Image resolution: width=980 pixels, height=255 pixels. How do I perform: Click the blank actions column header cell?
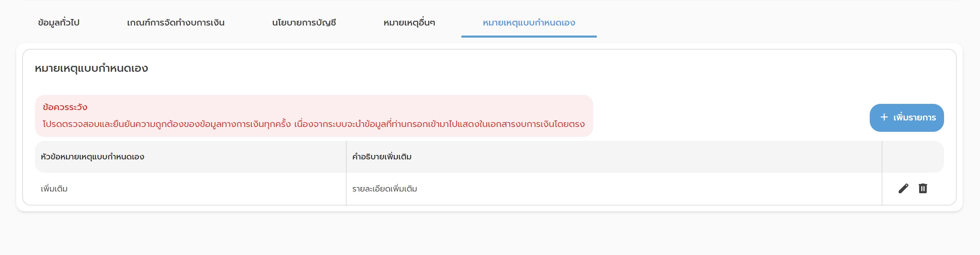pyautogui.click(x=912, y=157)
